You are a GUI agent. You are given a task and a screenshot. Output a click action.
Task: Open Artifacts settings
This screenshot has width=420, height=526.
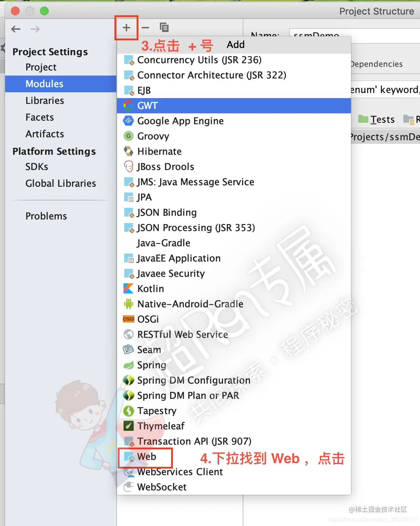(45, 134)
